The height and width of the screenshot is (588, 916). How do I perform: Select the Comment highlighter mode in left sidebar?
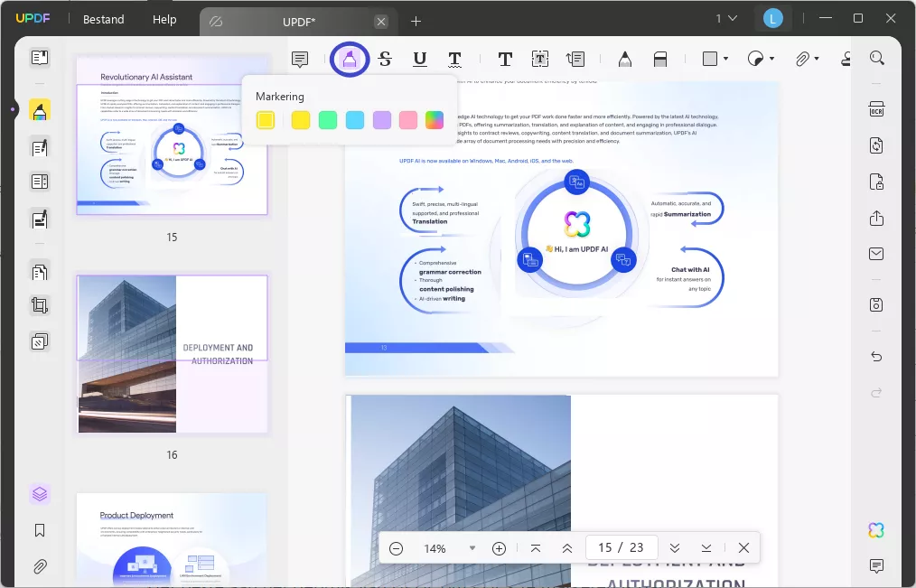[40, 110]
